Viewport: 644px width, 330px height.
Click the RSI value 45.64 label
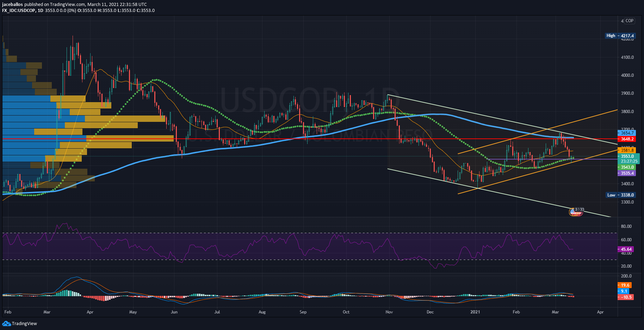click(x=626, y=249)
